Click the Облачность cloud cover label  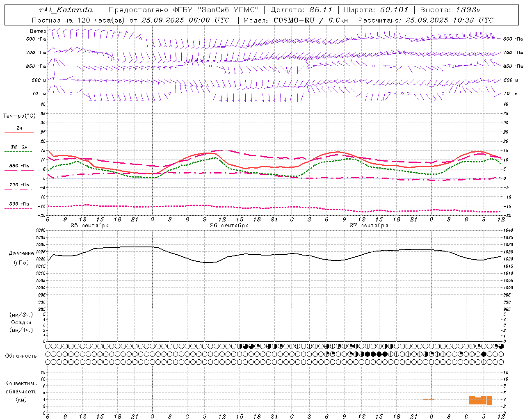point(21,356)
